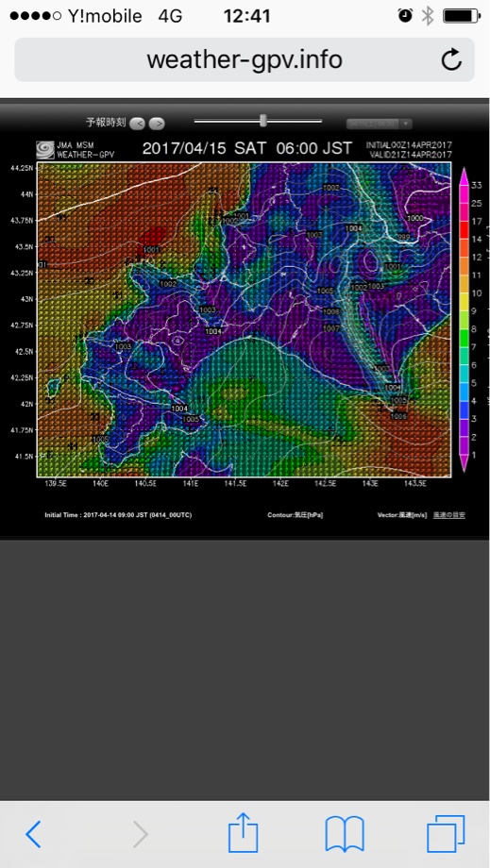This screenshot has height=868, width=490.
Task: Go to the previous forecast time
Action: point(139,123)
